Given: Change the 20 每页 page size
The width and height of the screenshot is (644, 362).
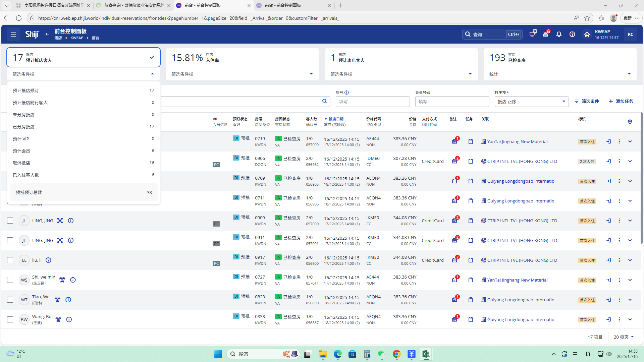Looking at the screenshot, I should click(624, 337).
